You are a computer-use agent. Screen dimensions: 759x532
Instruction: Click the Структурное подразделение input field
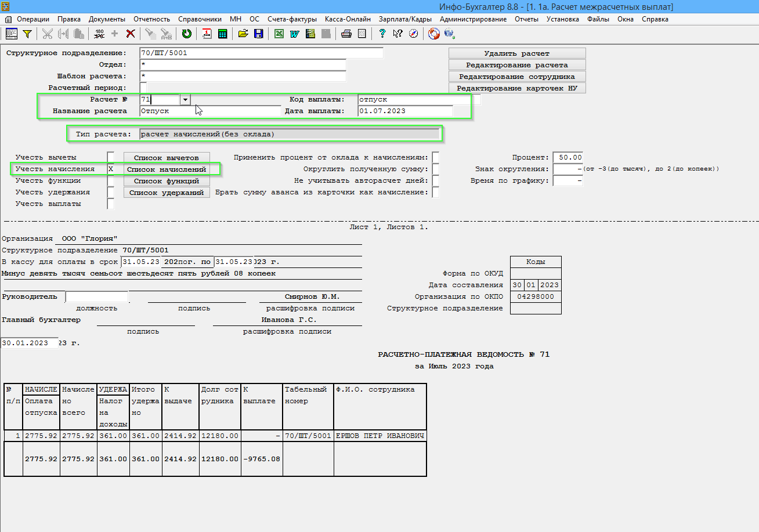tap(262, 53)
